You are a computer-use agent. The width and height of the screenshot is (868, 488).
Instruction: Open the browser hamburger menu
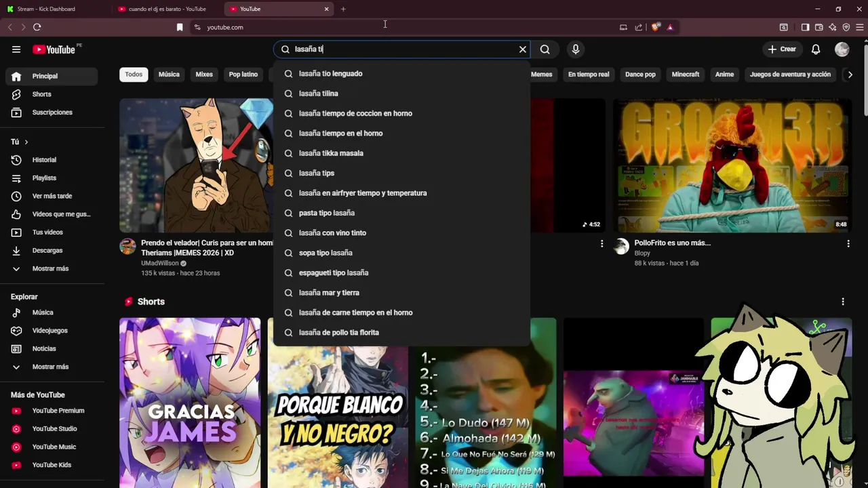(x=859, y=27)
